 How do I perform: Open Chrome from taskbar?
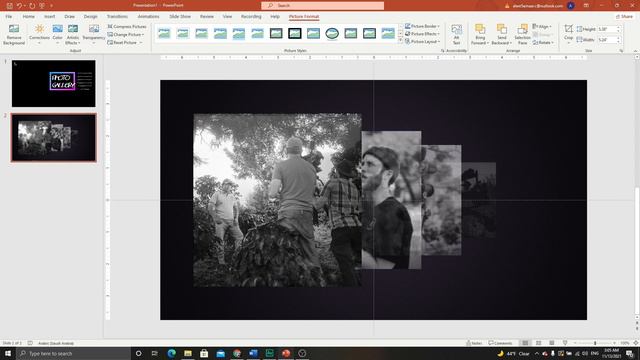click(x=237, y=353)
